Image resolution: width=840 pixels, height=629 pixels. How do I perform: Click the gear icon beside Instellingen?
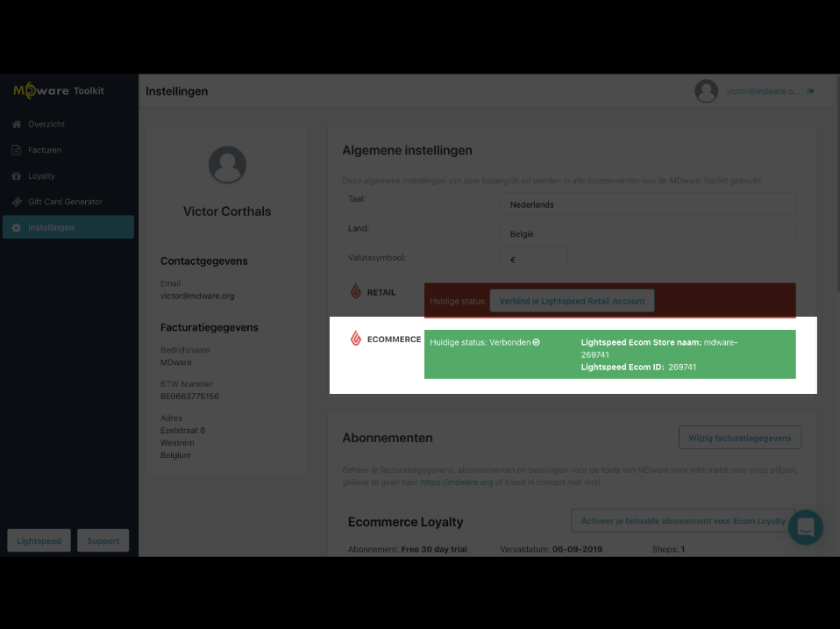[17, 228]
